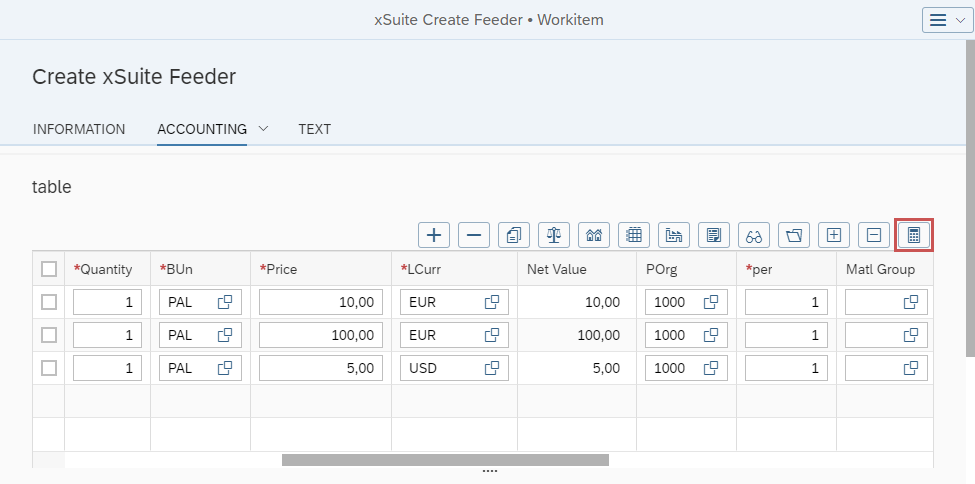Image resolution: width=975 pixels, height=484 pixels.
Task: Click the Quantity column header
Action: click(x=108, y=269)
